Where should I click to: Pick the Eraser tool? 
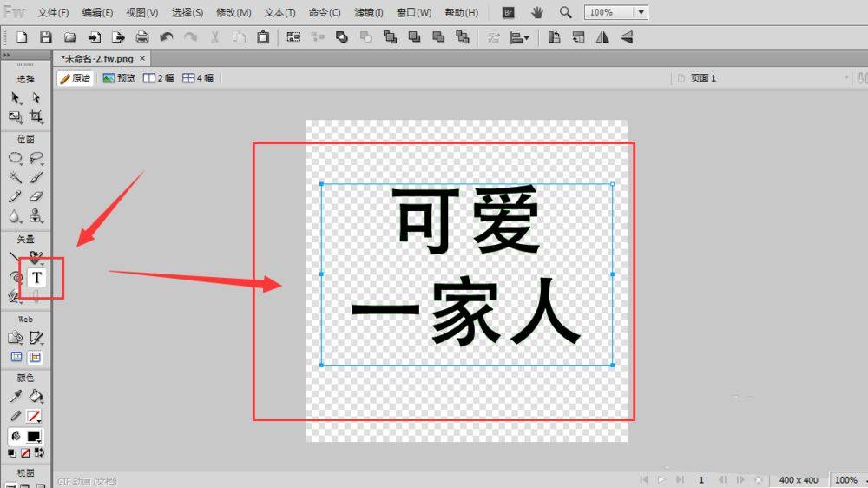36,197
